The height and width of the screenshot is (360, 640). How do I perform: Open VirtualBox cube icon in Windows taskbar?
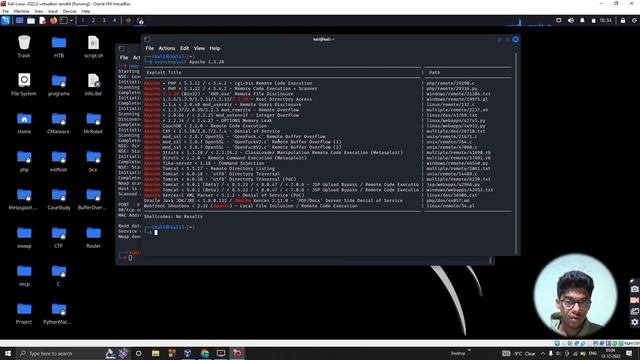click(187, 353)
